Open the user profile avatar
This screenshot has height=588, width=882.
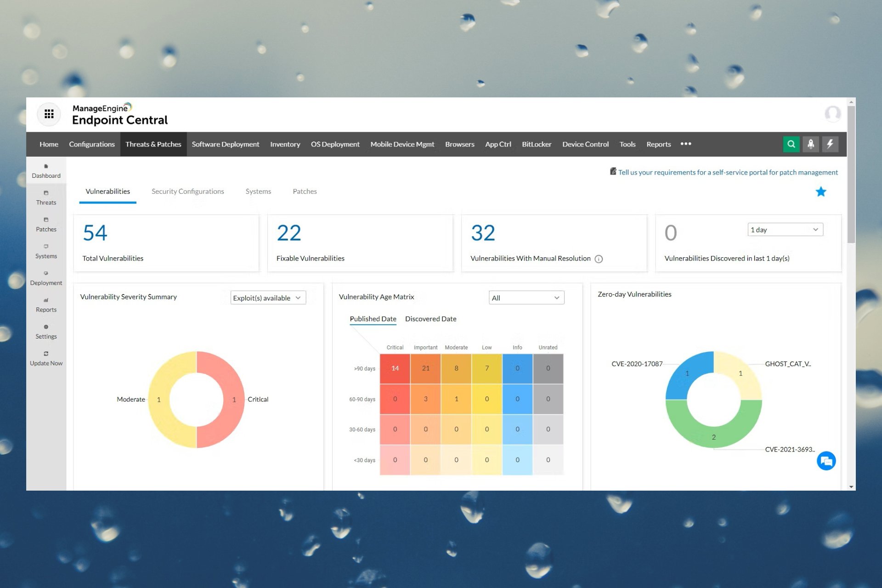coord(832,113)
